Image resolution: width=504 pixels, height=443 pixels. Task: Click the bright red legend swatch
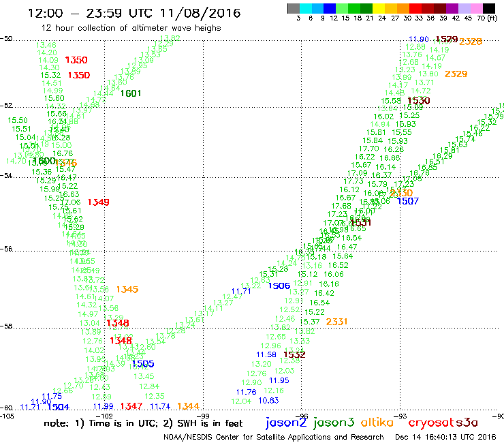(415, 8)
